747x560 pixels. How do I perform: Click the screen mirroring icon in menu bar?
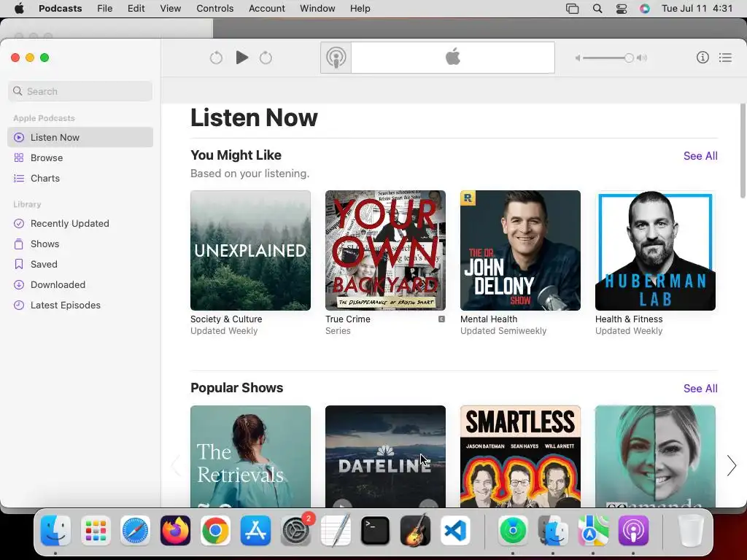[x=572, y=9]
